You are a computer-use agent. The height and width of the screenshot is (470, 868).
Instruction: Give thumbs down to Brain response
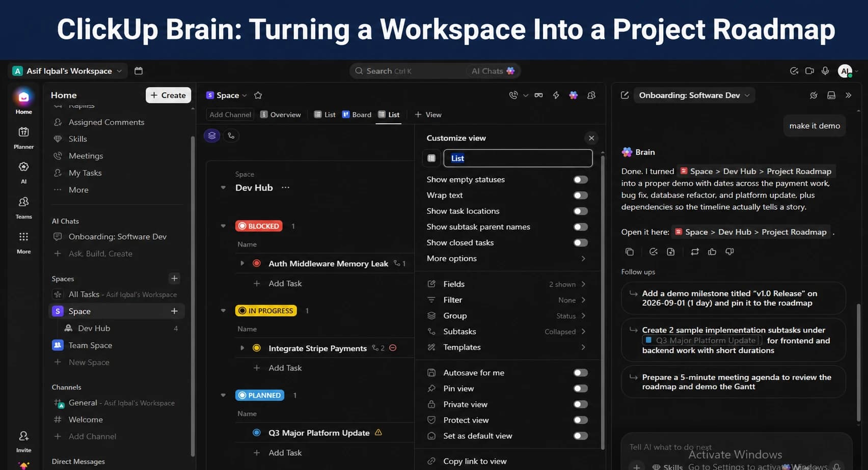(729, 252)
